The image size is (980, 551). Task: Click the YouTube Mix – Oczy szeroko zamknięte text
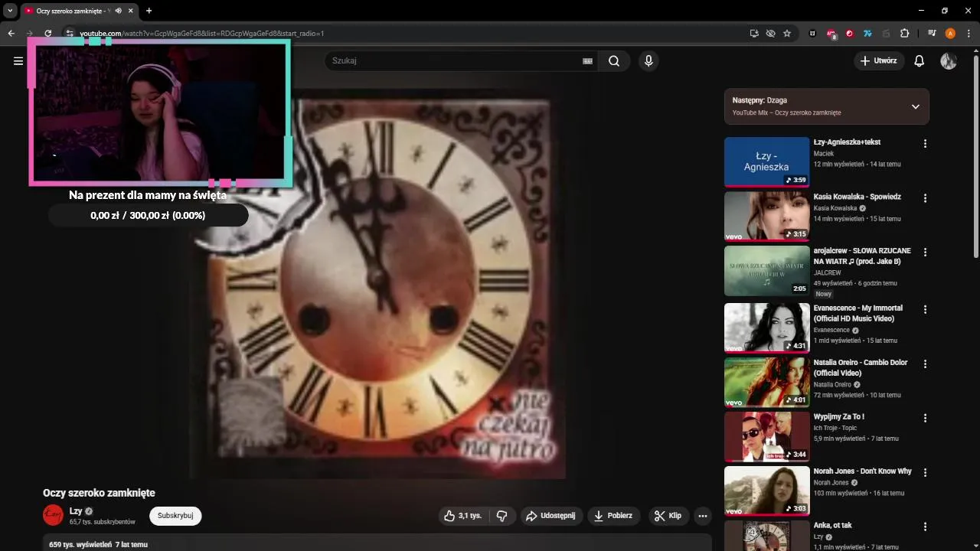pos(786,112)
